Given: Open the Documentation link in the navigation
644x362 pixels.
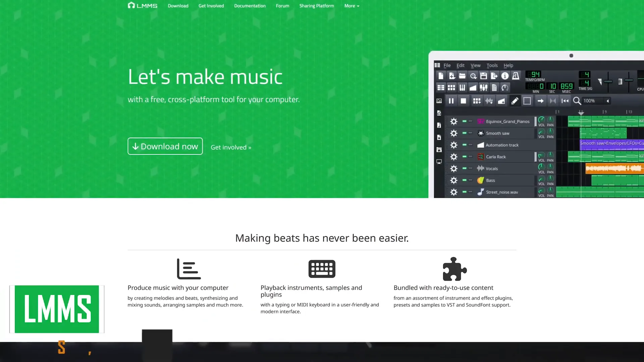Looking at the screenshot, I should (250, 6).
